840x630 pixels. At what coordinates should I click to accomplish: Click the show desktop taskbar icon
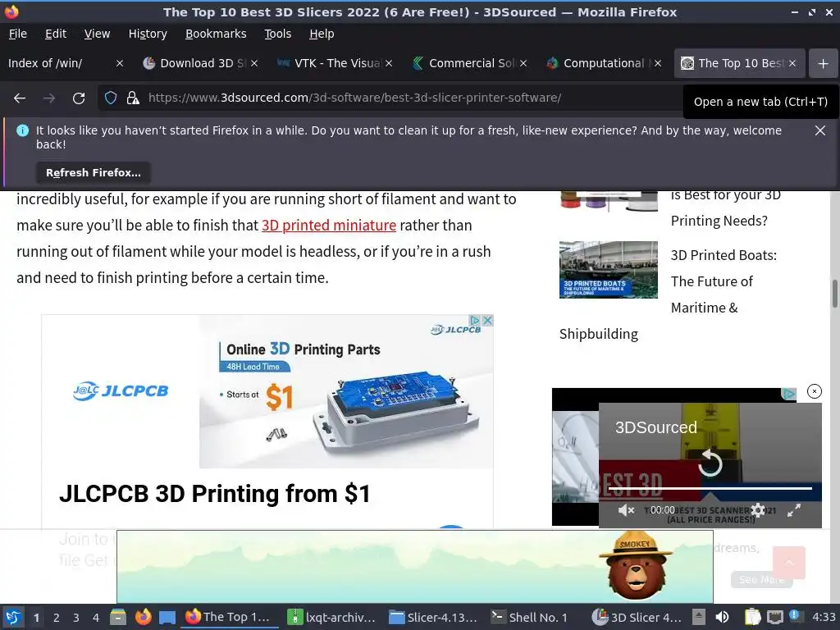pyautogui.click(x=167, y=617)
